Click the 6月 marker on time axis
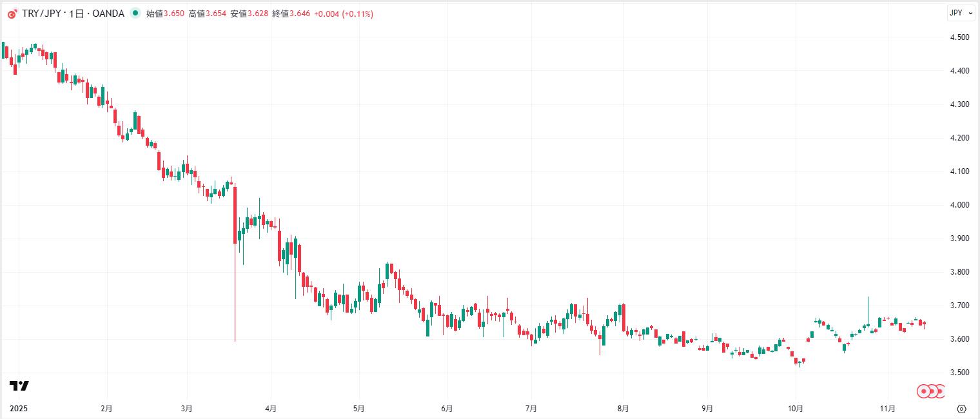The width and height of the screenshot is (980, 419). coord(447,409)
